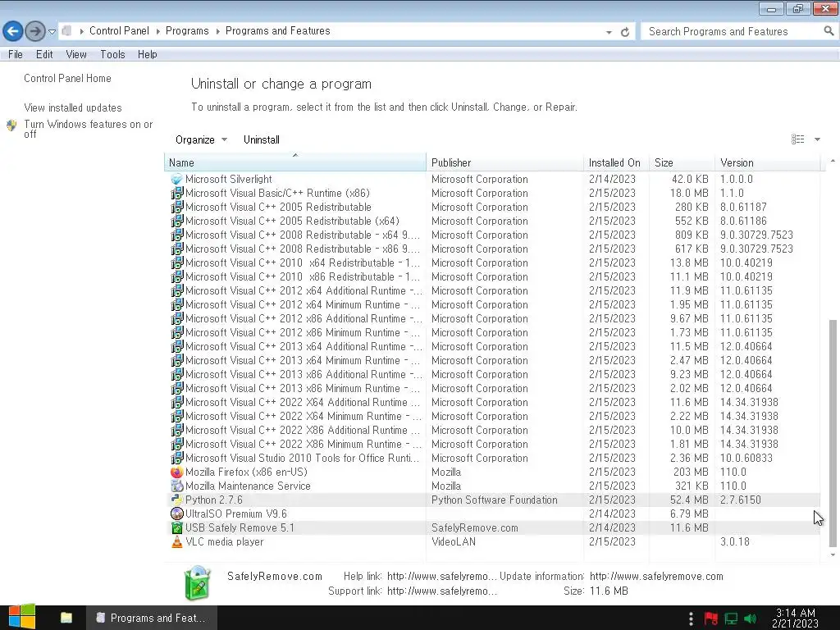This screenshot has height=630, width=840.
Task: Sort by the Installed On column header
Action: 616,162
